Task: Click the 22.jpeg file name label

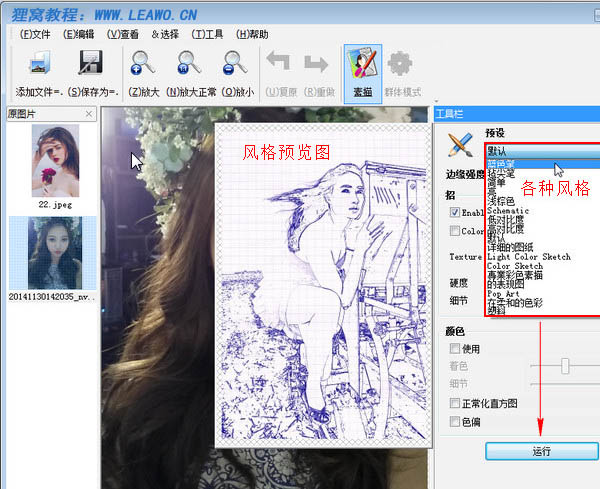Action: coord(55,205)
